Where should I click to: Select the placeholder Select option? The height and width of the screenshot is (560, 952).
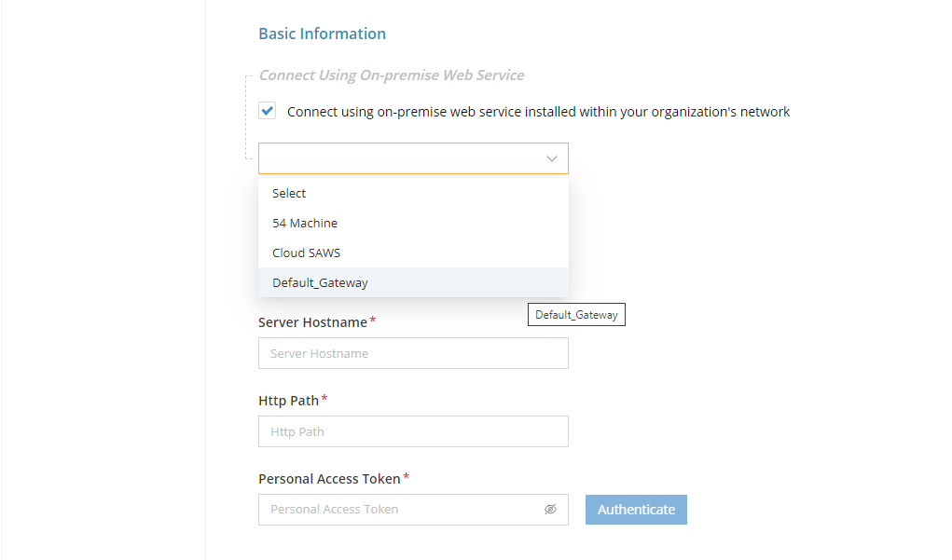coord(288,193)
